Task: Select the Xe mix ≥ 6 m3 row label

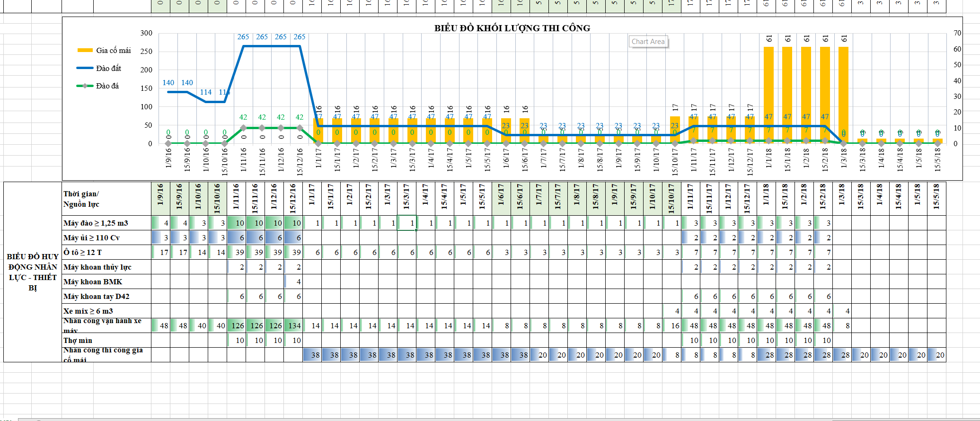Action: [106, 311]
